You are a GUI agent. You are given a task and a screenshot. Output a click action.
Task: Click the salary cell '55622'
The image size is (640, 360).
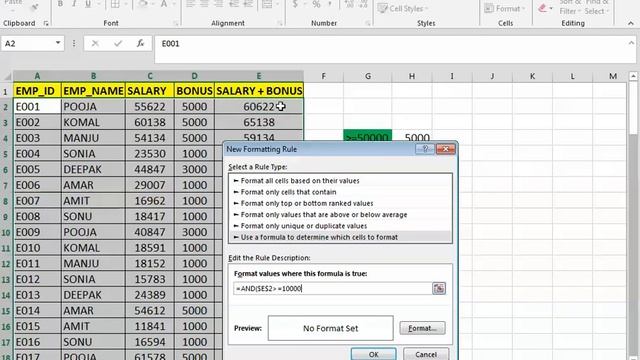coord(150,107)
